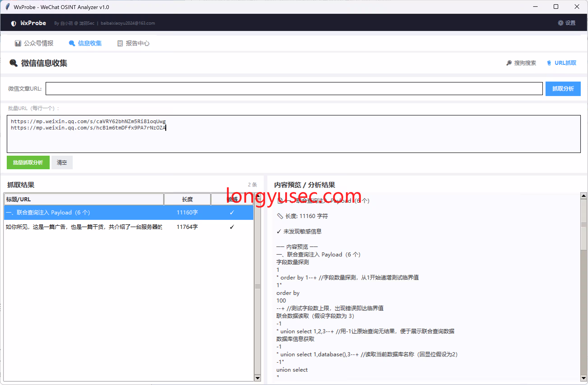Click the 11160字 length cell
This screenshot has height=385, width=588.
[x=187, y=212]
